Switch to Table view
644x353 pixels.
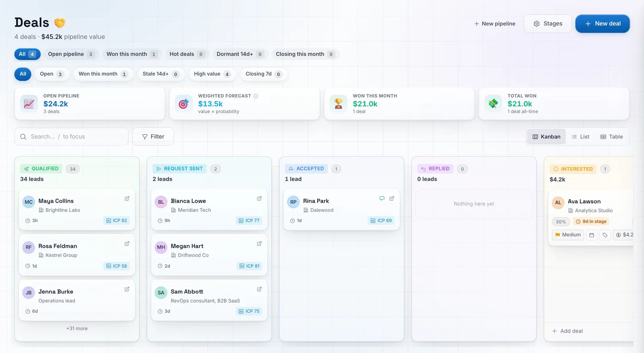click(611, 137)
